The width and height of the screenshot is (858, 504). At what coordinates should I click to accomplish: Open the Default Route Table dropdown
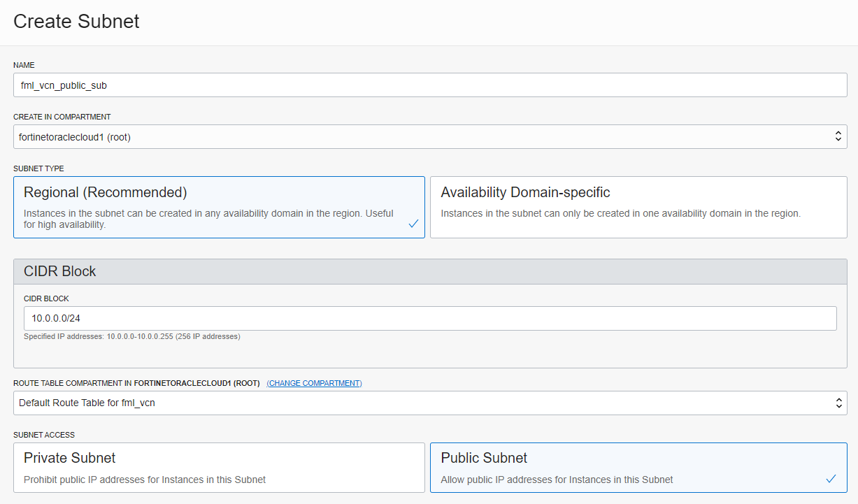click(430, 403)
